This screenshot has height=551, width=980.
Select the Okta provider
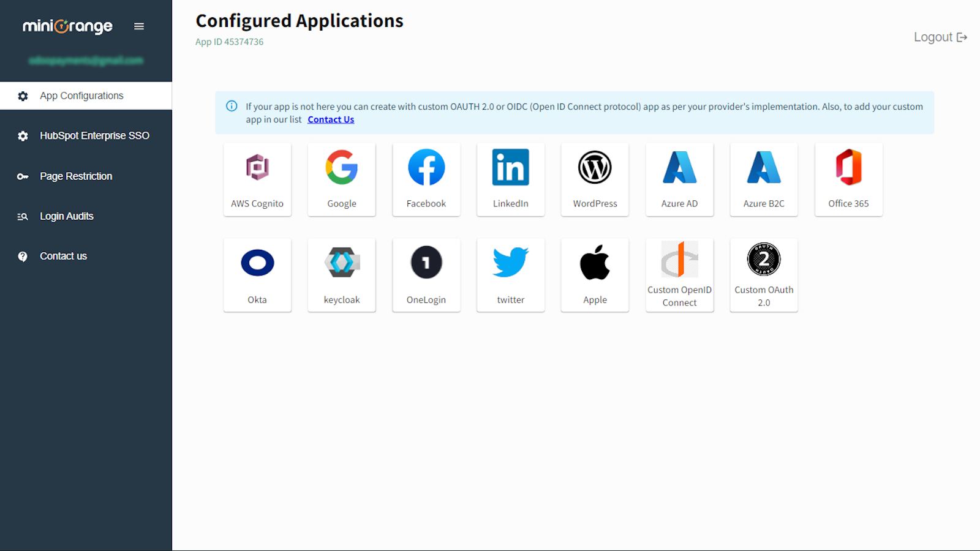(x=257, y=275)
